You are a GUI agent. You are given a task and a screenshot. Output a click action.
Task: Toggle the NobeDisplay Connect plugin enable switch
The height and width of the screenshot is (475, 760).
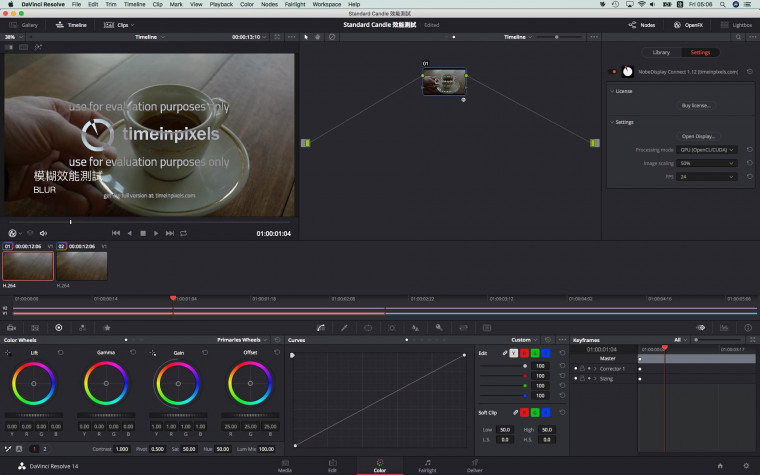pyautogui.click(x=613, y=72)
